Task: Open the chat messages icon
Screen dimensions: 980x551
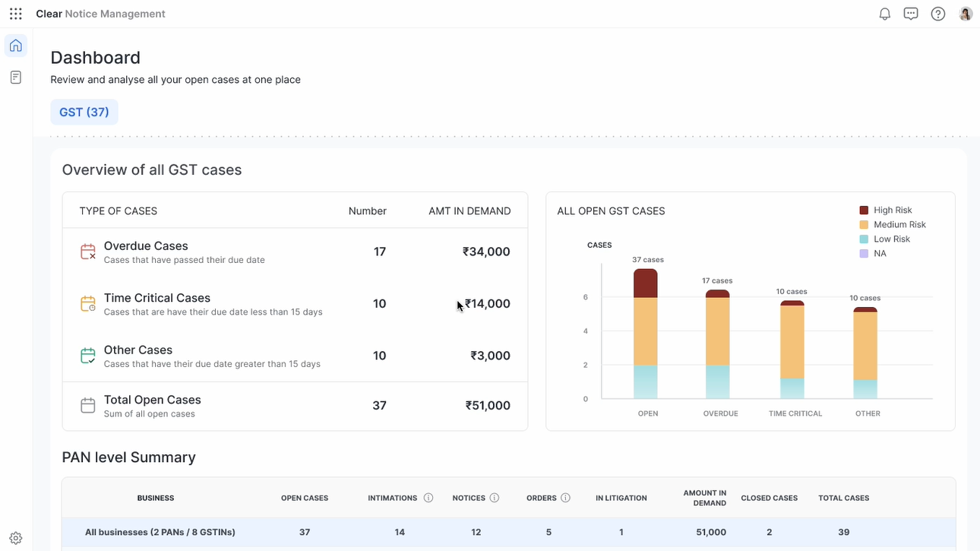Action: pos(911,14)
